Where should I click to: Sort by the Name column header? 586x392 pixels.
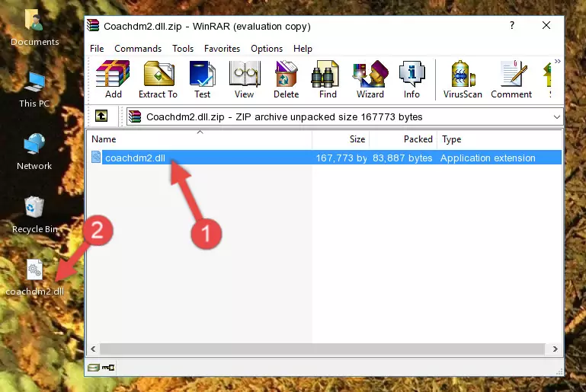click(200, 139)
